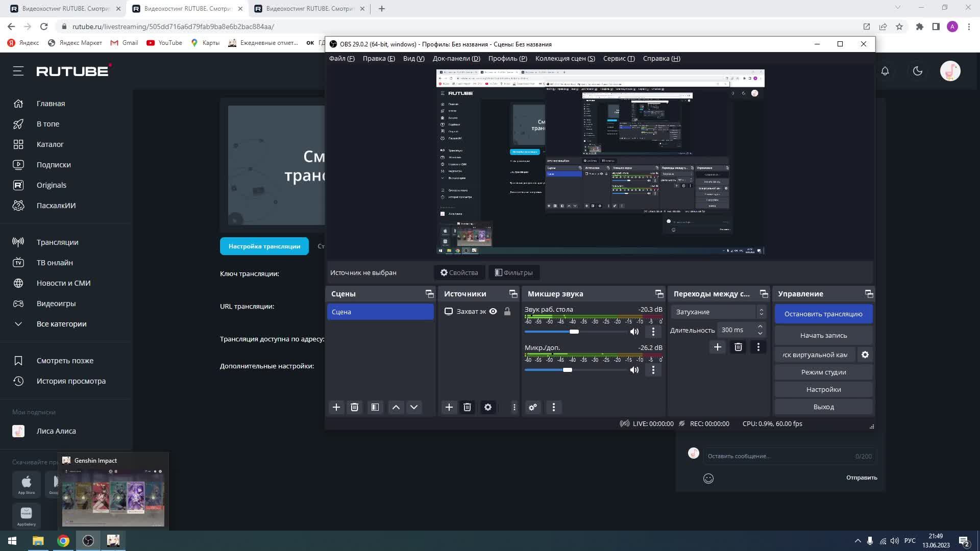This screenshot has height=551, width=980.
Task: Click Настройка трансляции button
Action: click(264, 246)
